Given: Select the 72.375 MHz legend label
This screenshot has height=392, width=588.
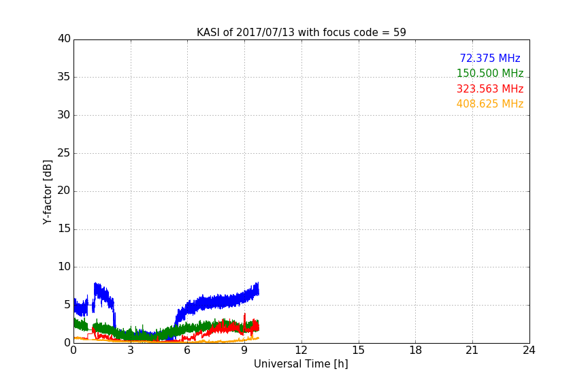Looking at the screenshot, I should (490, 58).
